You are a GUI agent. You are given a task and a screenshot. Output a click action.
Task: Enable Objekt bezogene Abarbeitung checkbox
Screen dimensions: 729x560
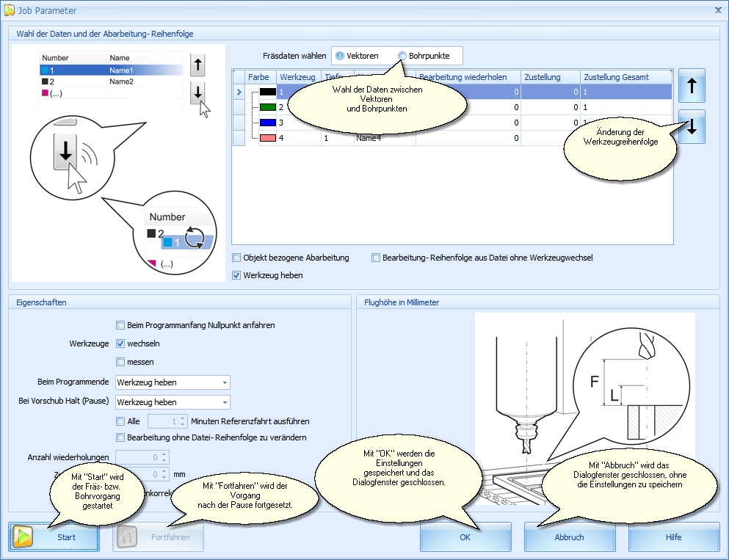point(236,258)
